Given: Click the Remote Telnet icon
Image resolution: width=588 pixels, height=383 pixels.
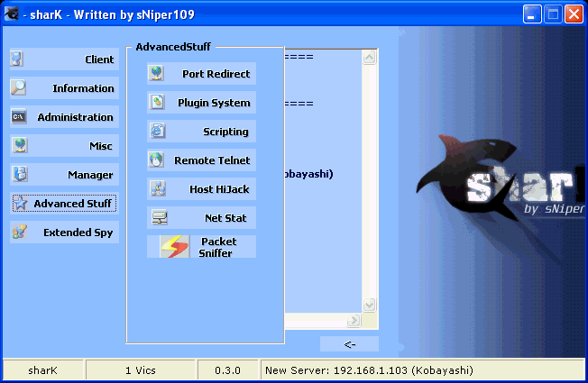Looking at the screenshot, I should [x=157, y=160].
